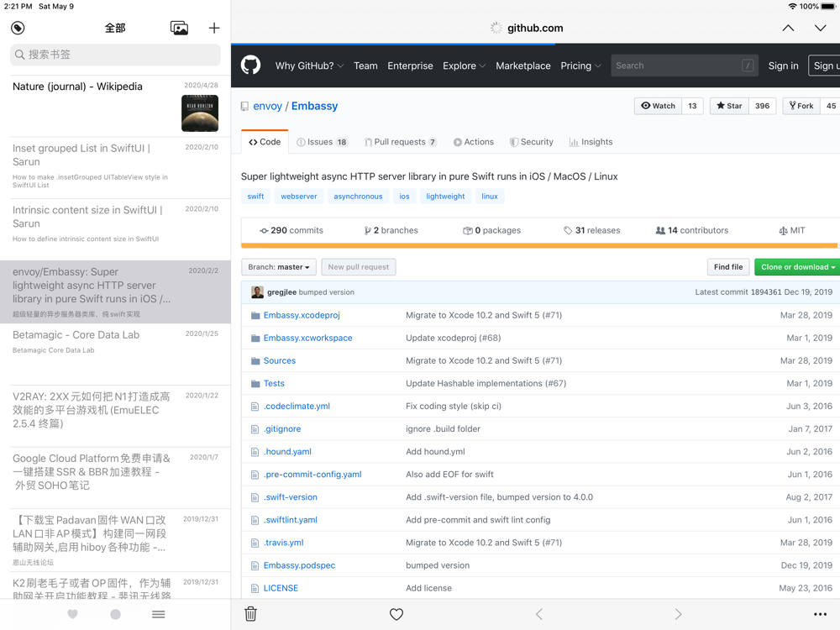Viewport: 840px width, 630px height.
Task: Open the three-dot more options menu
Action: (820, 614)
